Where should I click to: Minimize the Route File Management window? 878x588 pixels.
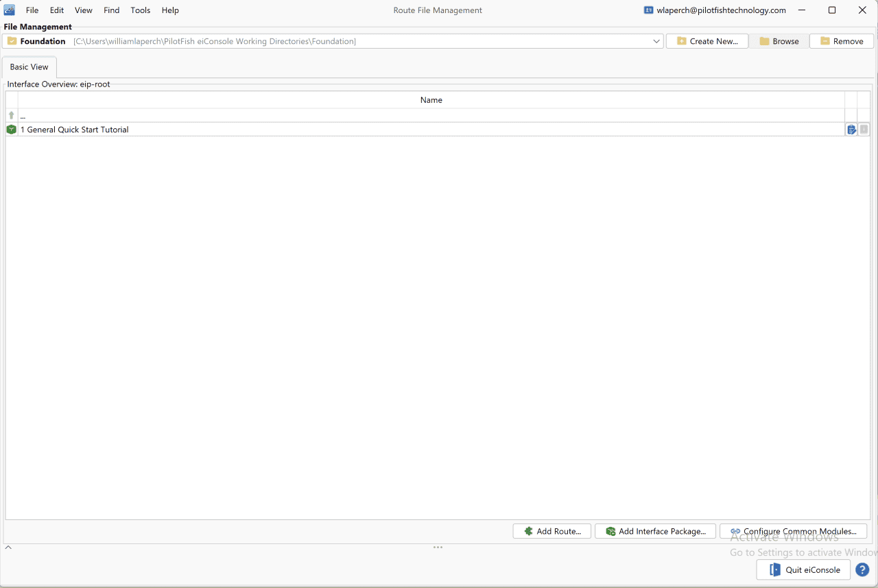(801, 10)
